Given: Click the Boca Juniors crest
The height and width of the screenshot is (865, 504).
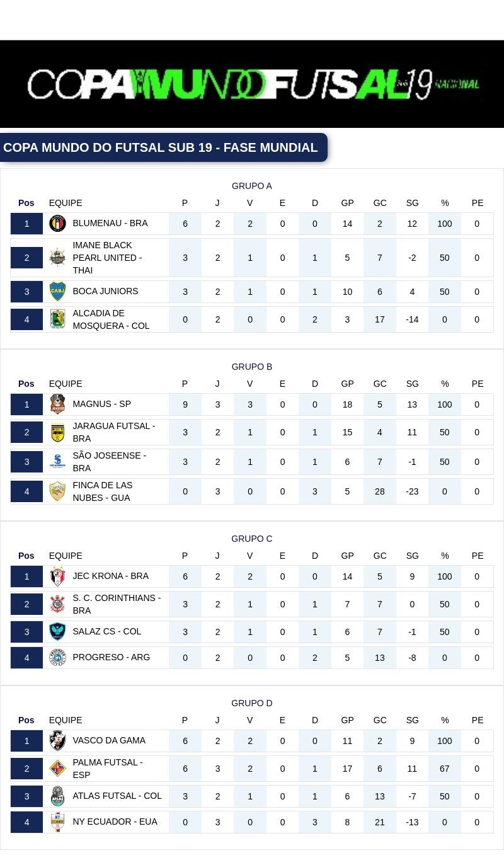Looking at the screenshot, I should pyautogui.click(x=57, y=291).
